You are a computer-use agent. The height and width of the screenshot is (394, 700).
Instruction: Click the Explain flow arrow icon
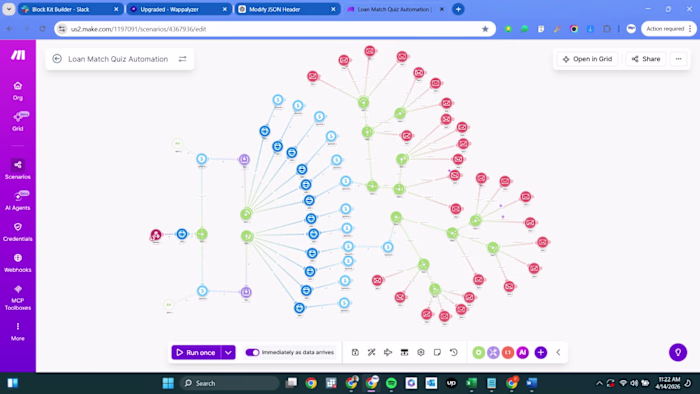pos(388,353)
